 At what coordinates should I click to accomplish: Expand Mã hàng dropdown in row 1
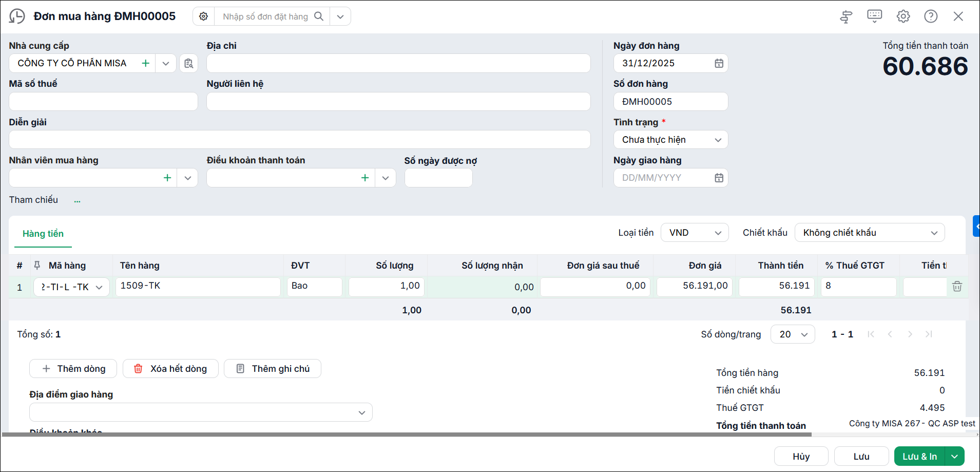[x=99, y=287]
